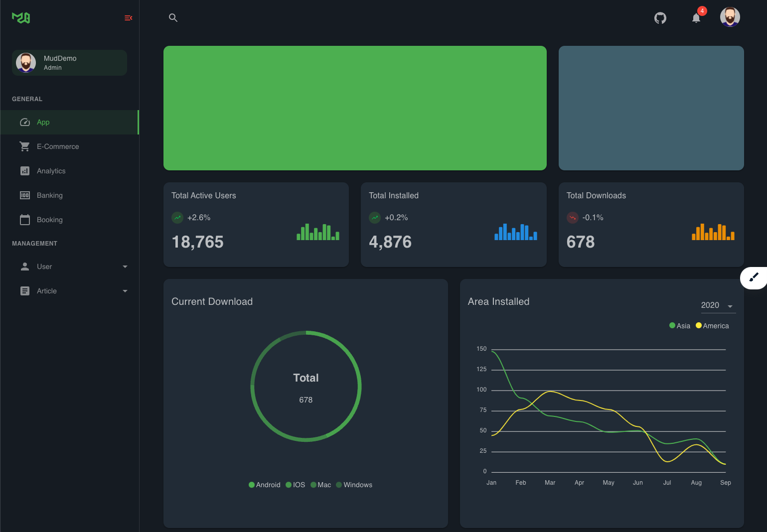767x532 pixels.
Task: Click the 4,876 installed value
Action: 390,242
